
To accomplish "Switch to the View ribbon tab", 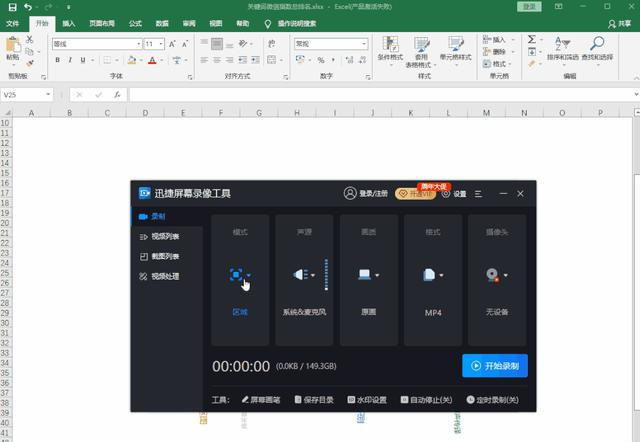I will point(216,24).
